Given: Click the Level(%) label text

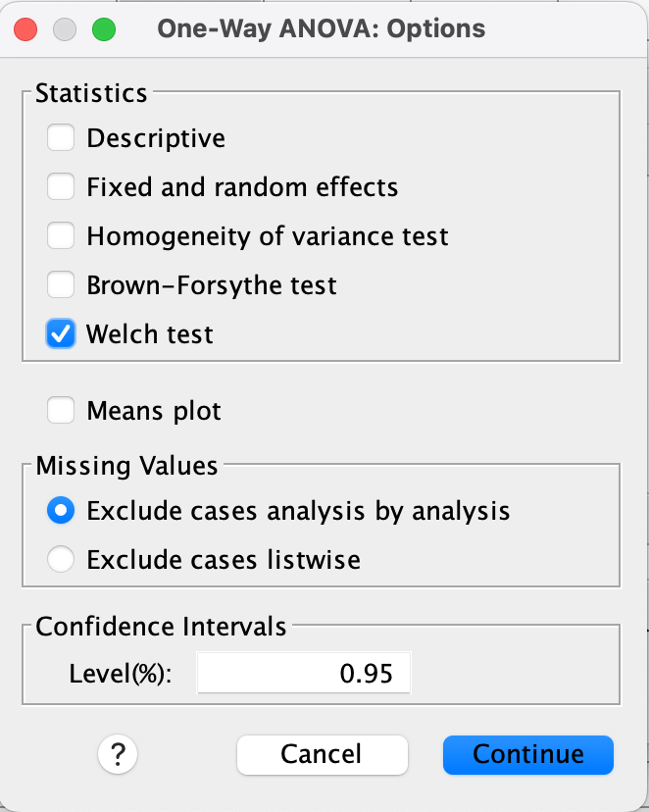Looking at the screenshot, I should pos(121,674).
